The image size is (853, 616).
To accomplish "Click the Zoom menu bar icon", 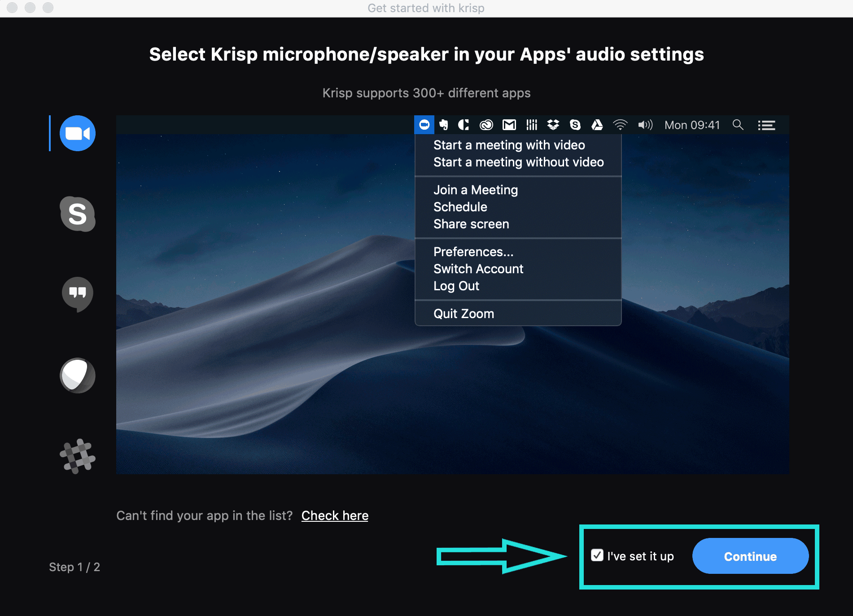I will (x=424, y=125).
